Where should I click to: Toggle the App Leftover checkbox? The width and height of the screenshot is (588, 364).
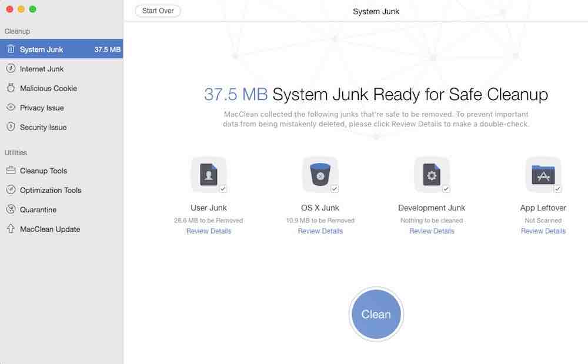[x=557, y=189]
